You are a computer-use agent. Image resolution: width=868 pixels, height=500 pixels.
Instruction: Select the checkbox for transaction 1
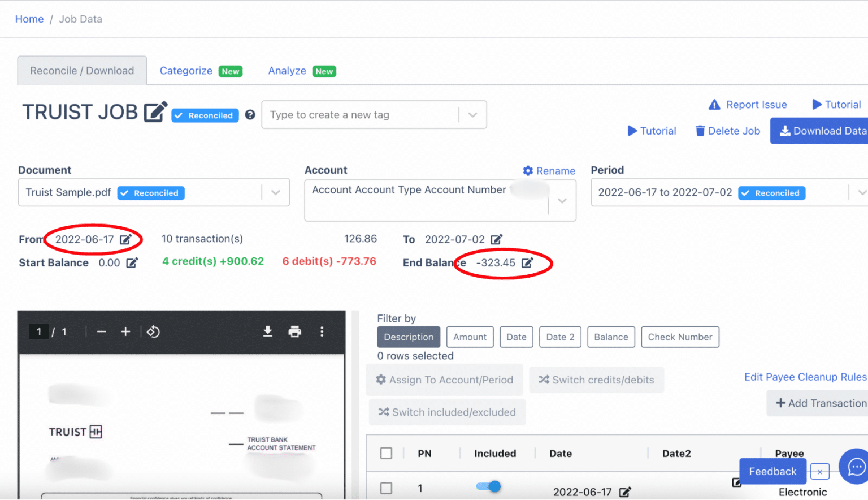click(x=387, y=488)
